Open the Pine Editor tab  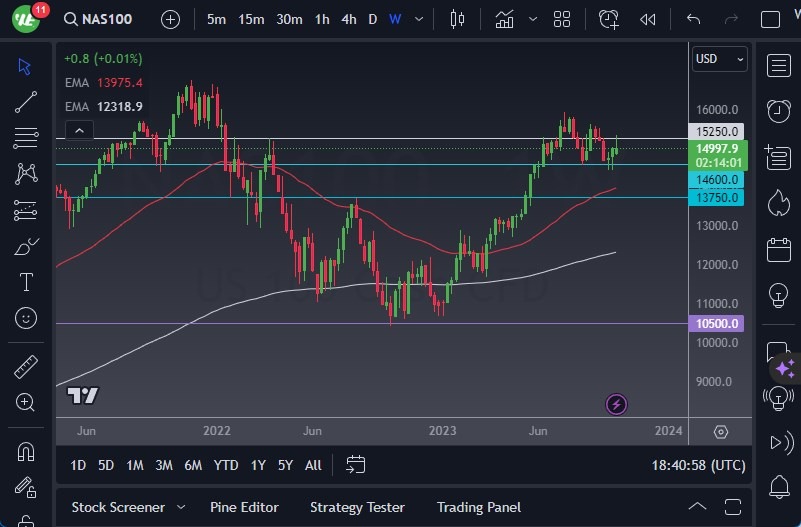point(244,507)
